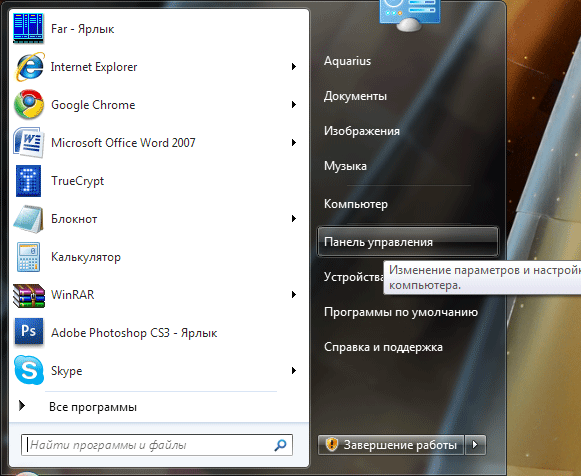Open the Microsoft Office Word 2007 icon
Viewport: 581px width, 476px height.
pos(29,143)
